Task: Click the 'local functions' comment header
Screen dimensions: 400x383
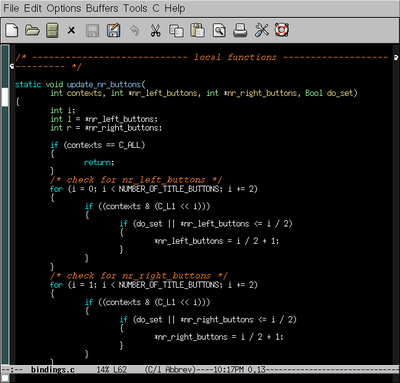Action: (235, 57)
